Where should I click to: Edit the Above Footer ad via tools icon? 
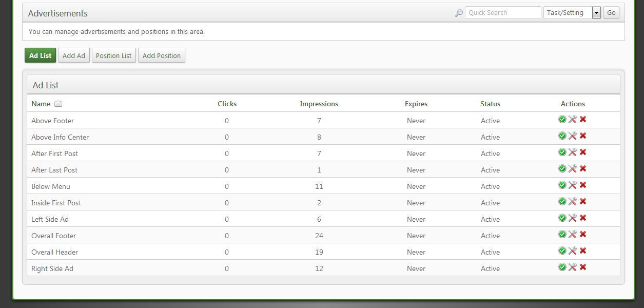click(x=572, y=119)
